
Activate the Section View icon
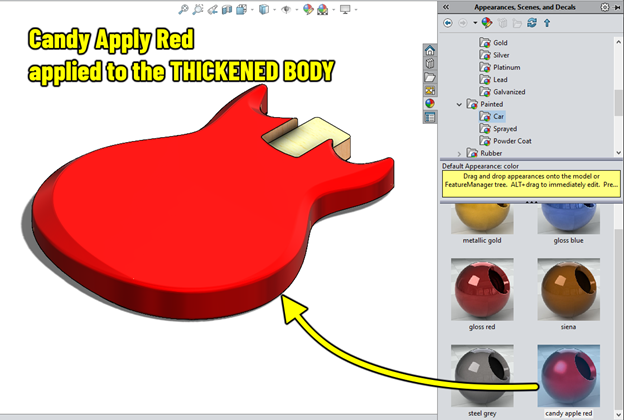227,9
